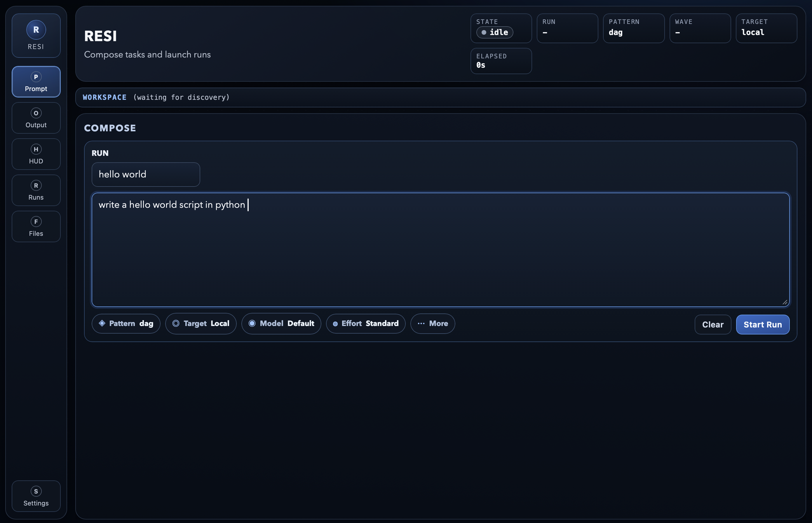Switch to the Runs panel

pyautogui.click(x=36, y=190)
